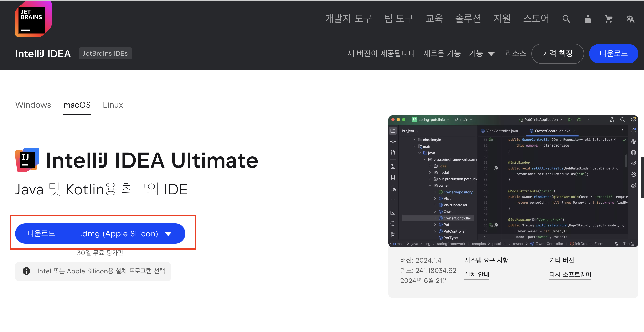Click the blue 다운로드 button below IntelliJ IDEA Ultimate

pos(41,234)
